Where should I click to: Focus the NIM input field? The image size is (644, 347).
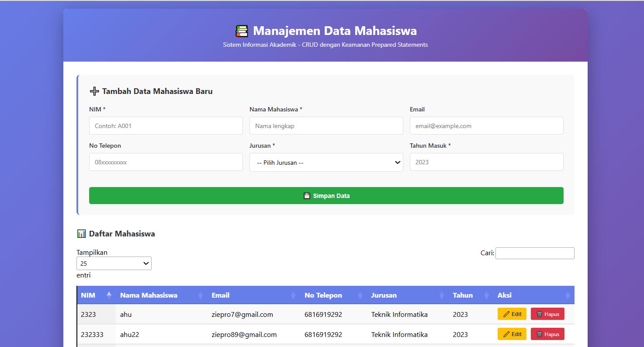coord(166,126)
